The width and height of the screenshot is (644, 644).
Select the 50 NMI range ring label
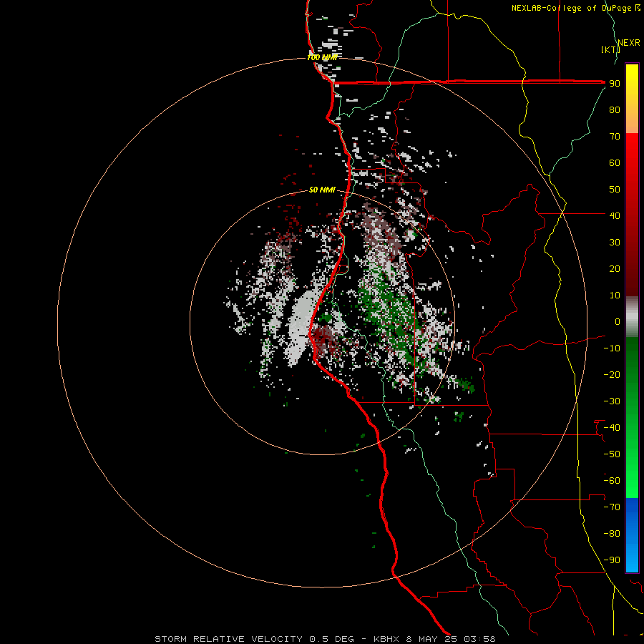(x=322, y=190)
